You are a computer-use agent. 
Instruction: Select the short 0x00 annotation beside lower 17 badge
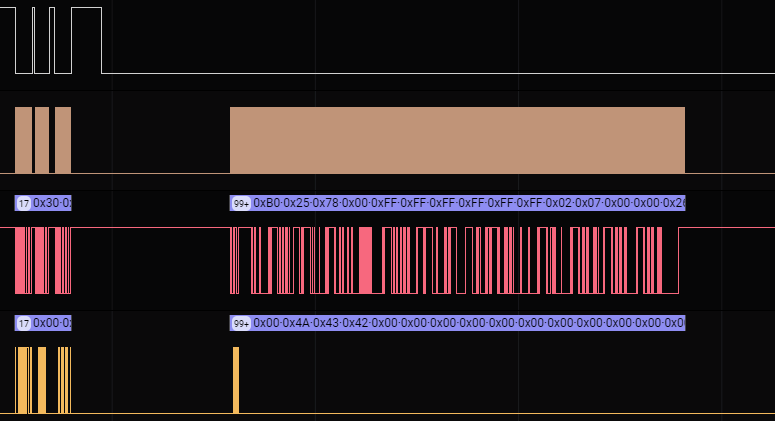click(x=52, y=323)
